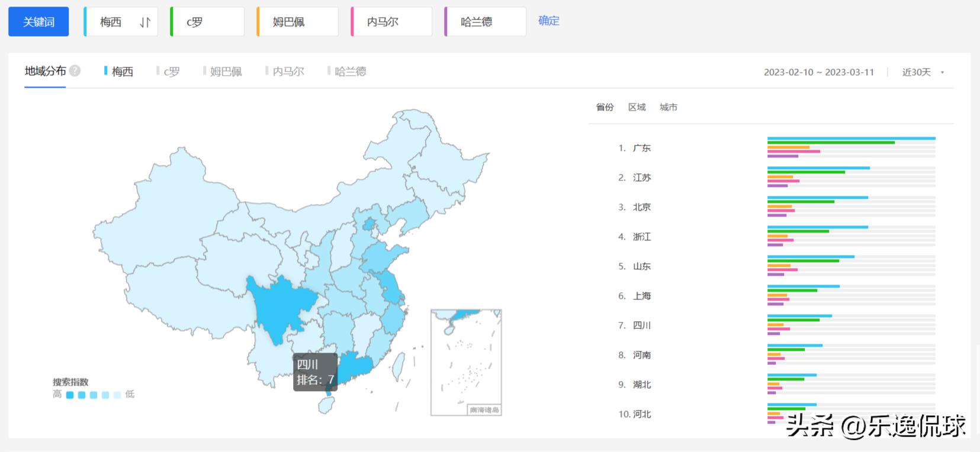Select the 姆巴佩 keyword input box
The image size is (980, 452).
pyautogui.click(x=298, y=22)
